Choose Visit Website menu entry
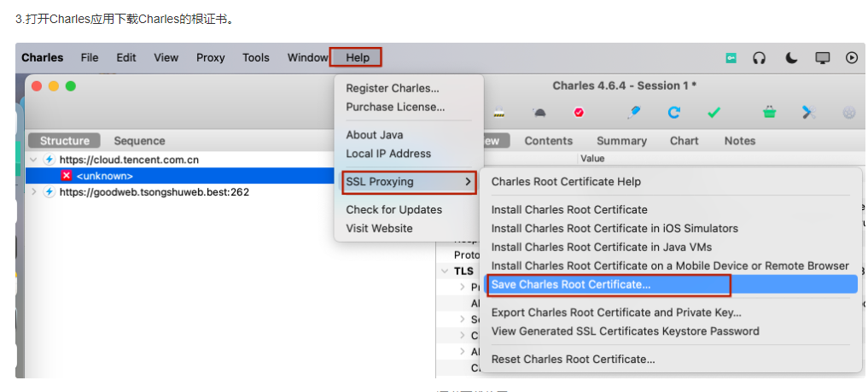The height and width of the screenshot is (392, 868). point(379,228)
